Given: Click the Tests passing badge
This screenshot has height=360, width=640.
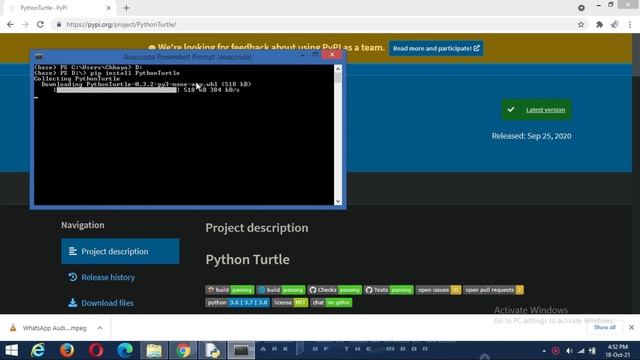Looking at the screenshot, I should [389, 290].
